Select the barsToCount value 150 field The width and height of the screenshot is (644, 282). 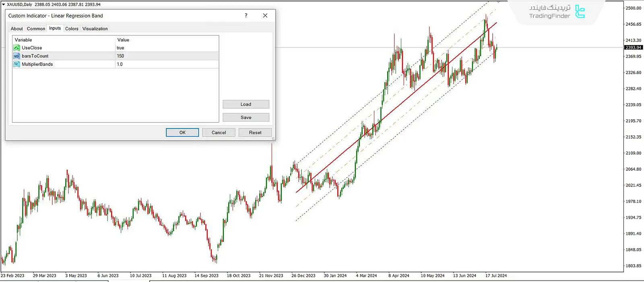point(167,56)
